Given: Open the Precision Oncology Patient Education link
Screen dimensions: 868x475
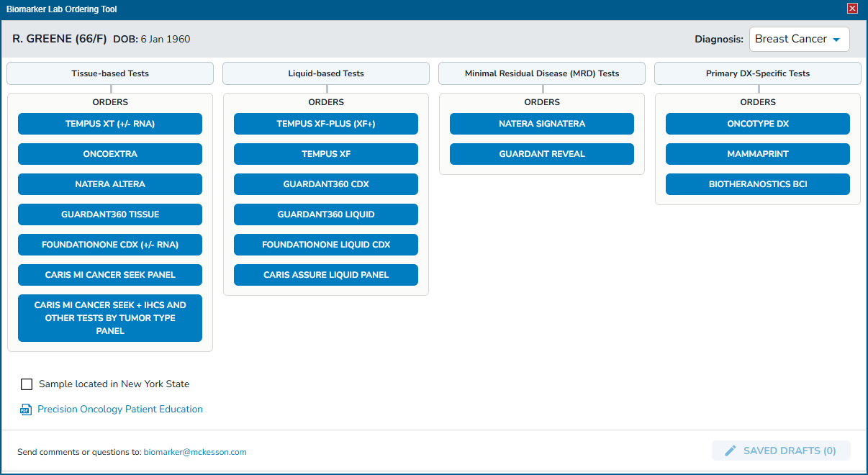Looking at the screenshot, I should (x=119, y=409).
